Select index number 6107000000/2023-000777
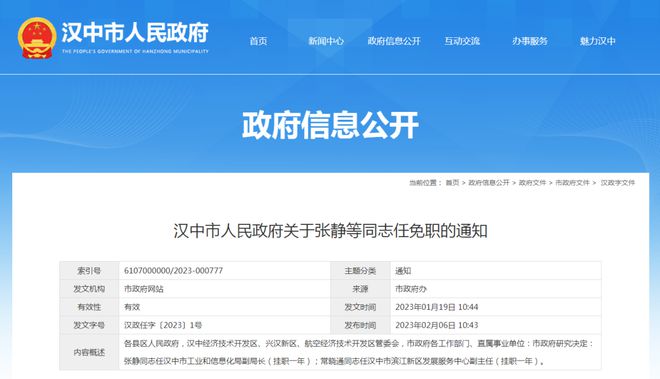The width and height of the screenshot is (660, 379). pos(173,270)
